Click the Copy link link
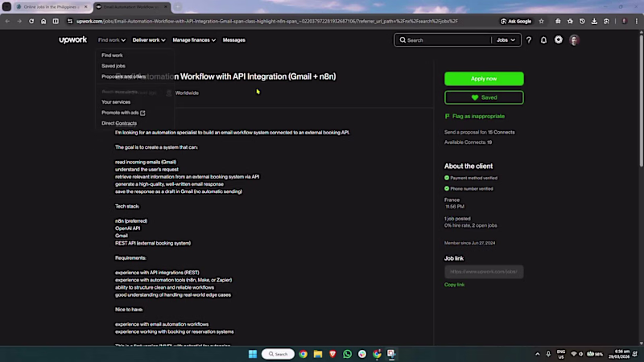This screenshot has width=644, height=362. (x=454, y=285)
